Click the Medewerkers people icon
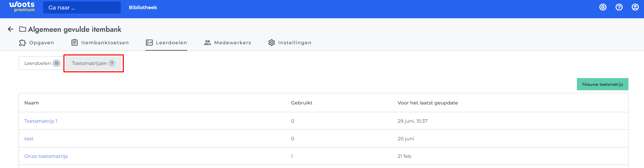 207,43
